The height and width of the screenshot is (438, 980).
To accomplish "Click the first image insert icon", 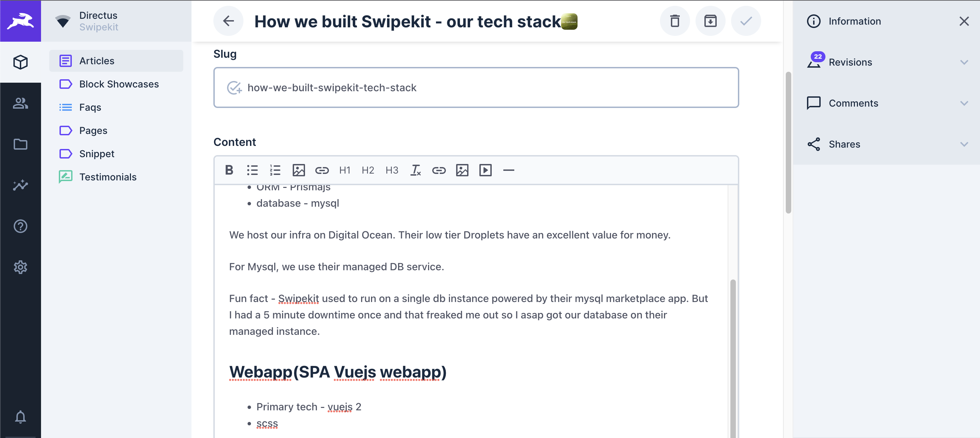I will [x=299, y=170].
